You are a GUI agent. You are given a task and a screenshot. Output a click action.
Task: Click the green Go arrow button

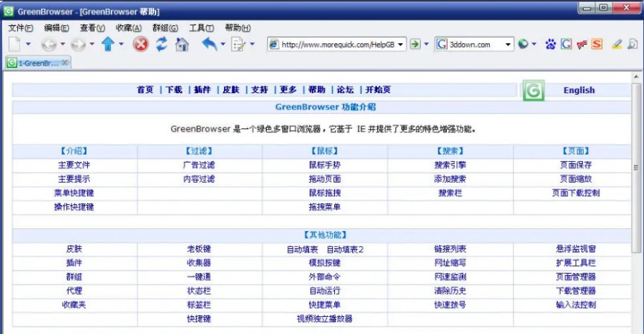415,45
